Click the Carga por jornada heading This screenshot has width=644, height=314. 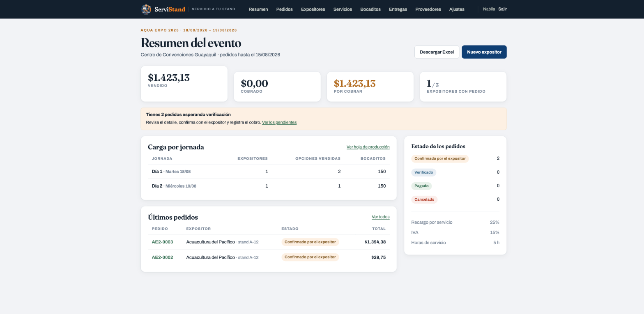(176, 147)
